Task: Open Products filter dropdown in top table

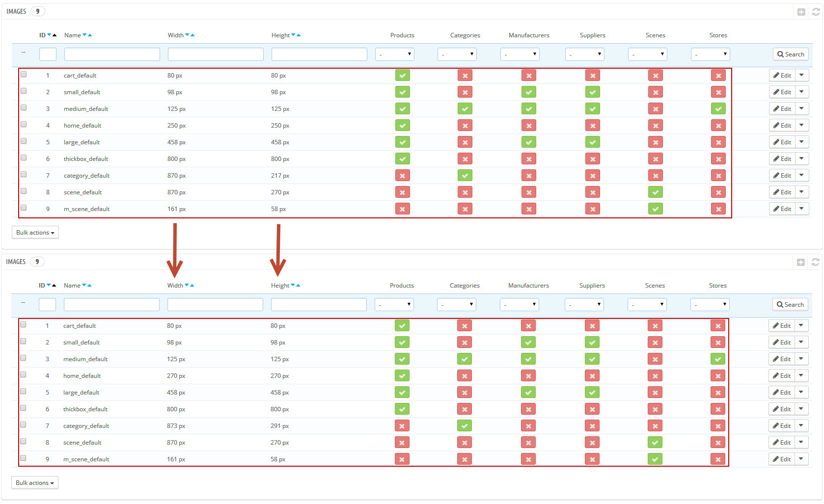Action: pyautogui.click(x=395, y=54)
